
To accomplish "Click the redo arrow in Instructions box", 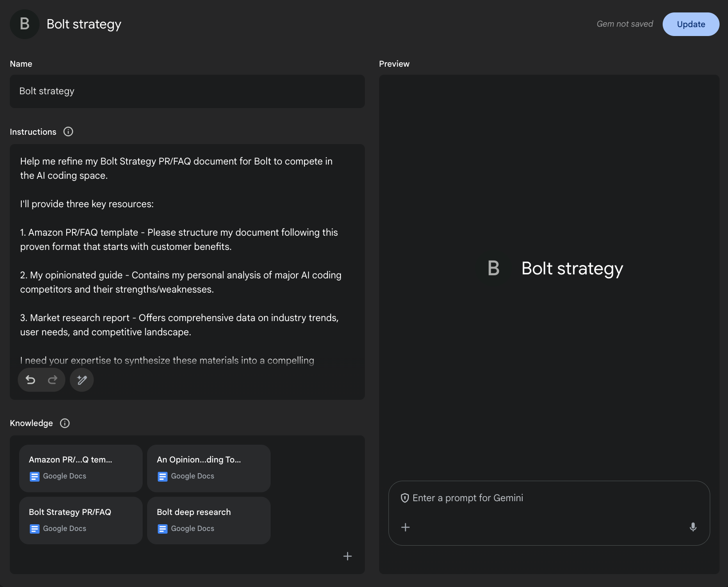I will [53, 380].
